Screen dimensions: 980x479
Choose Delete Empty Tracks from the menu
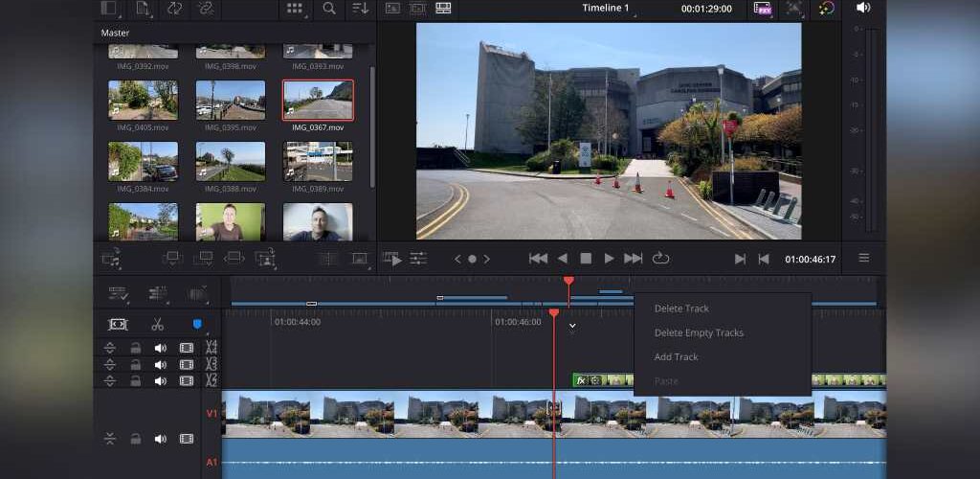(699, 332)
